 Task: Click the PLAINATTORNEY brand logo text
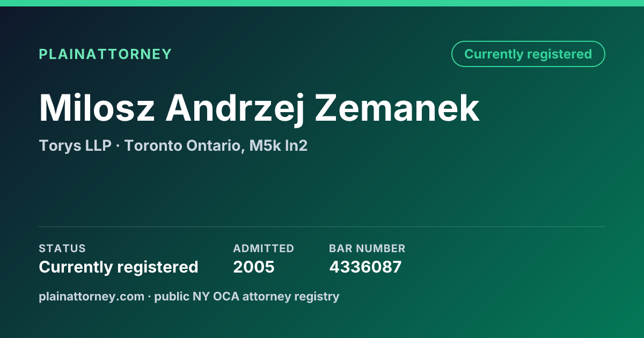105,54
